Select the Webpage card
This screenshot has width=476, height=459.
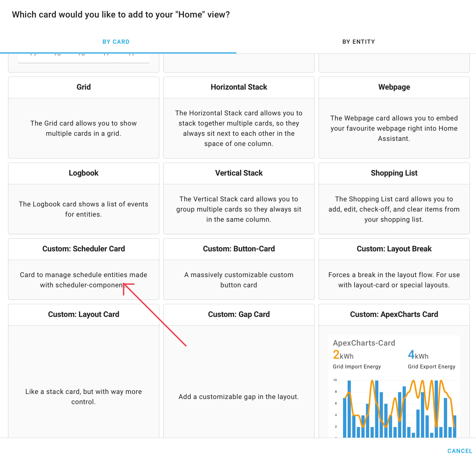click(394, 118)
